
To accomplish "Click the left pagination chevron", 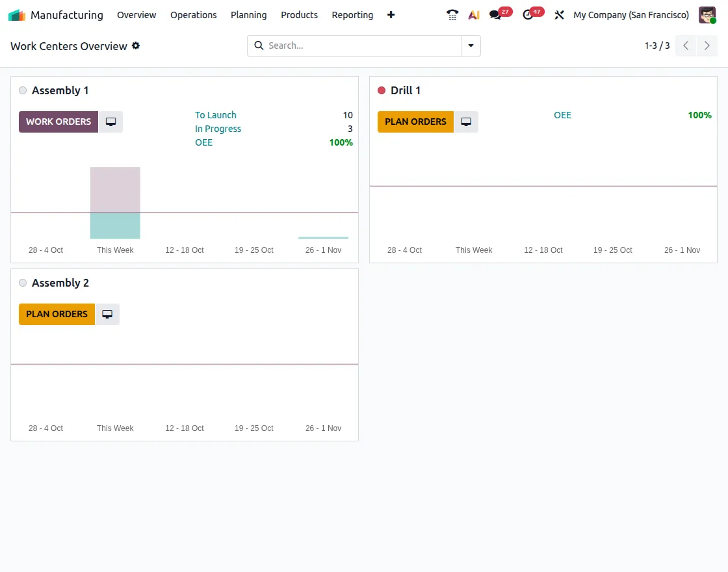I will 686,45.
